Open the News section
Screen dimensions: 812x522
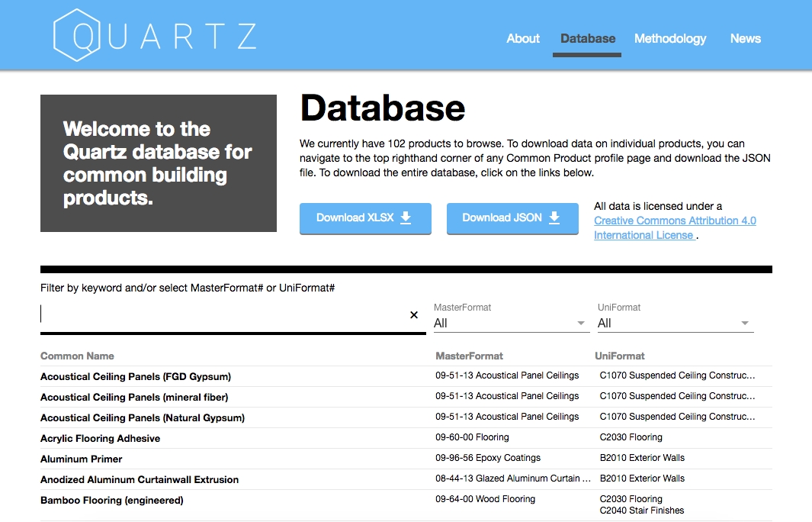[x=745, y=38]
